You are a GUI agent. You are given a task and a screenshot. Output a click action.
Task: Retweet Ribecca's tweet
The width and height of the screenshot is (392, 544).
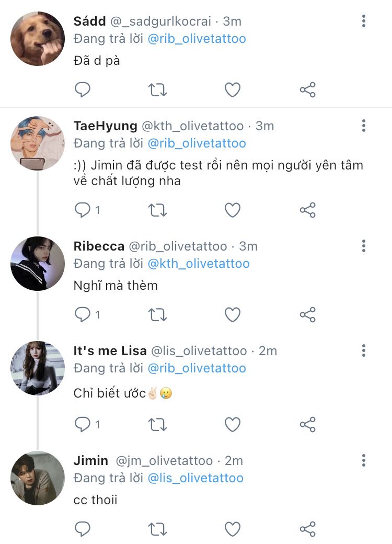pyautogui.click(x=157, y=314)
